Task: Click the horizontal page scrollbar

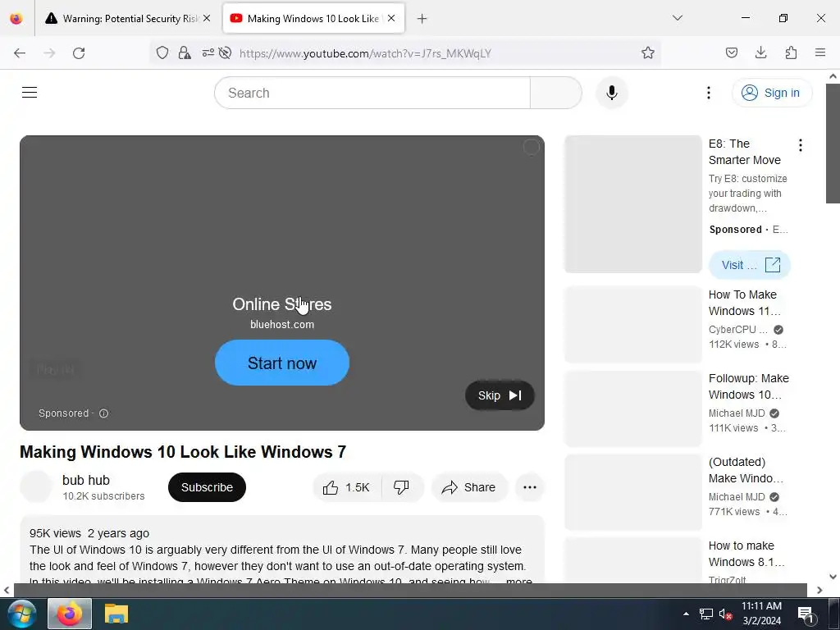Action: pyautogui.click(x=410, y=591)
